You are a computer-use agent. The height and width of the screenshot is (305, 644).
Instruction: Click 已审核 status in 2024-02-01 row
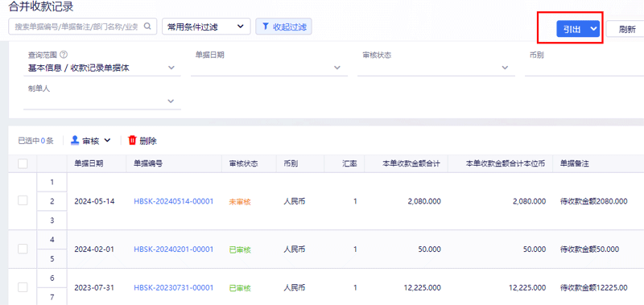(240, 249)
